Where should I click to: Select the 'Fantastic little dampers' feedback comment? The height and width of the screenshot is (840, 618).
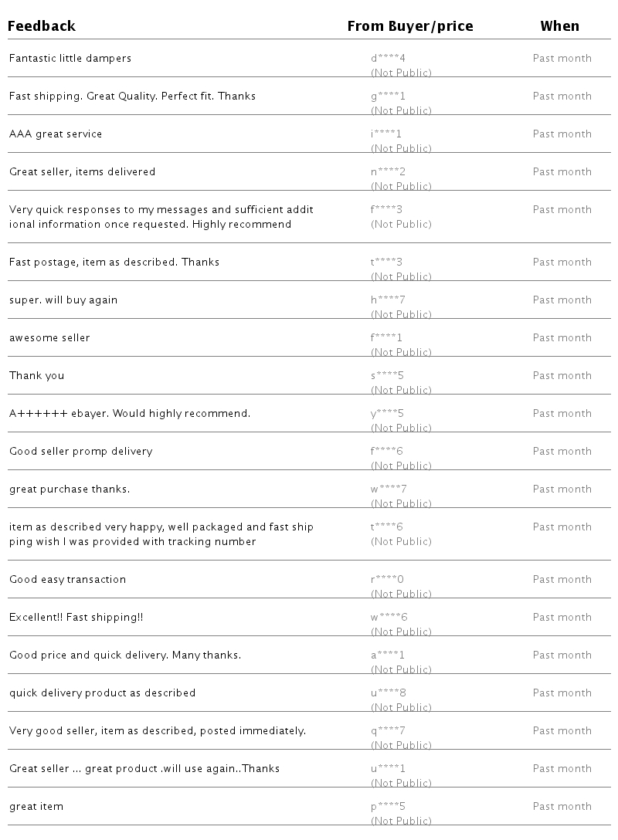pos(70,59)
